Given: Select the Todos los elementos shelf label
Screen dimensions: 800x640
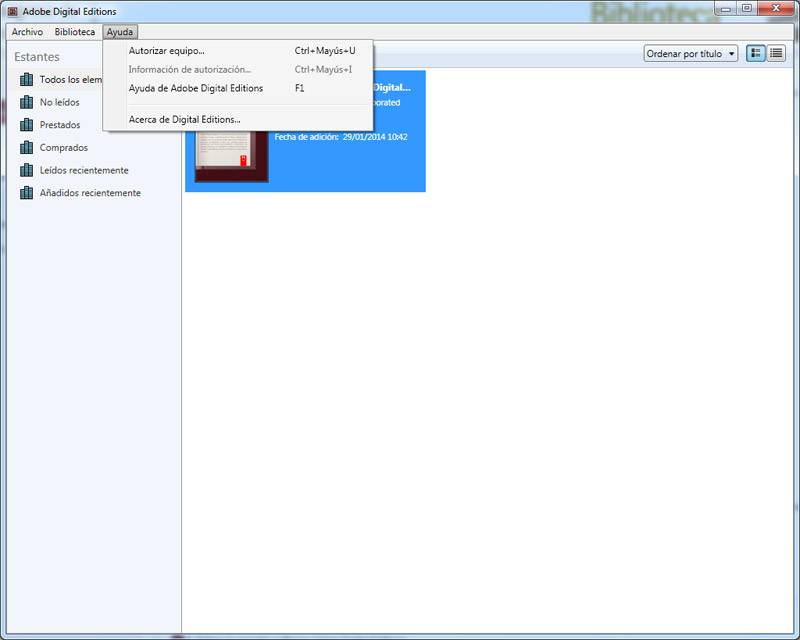Looking at the screenshot, I should pyautogui.click(x=71, y=80).
